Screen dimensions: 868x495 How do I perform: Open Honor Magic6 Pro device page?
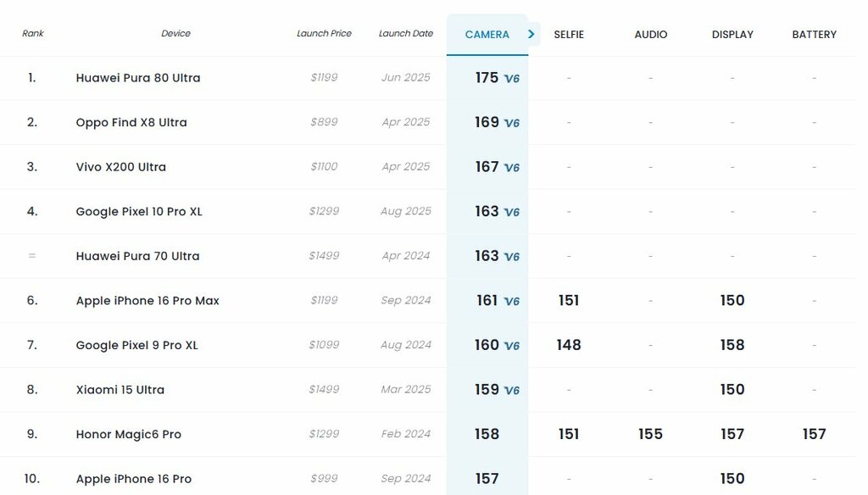pyautogui.click(x=129, y=435)
